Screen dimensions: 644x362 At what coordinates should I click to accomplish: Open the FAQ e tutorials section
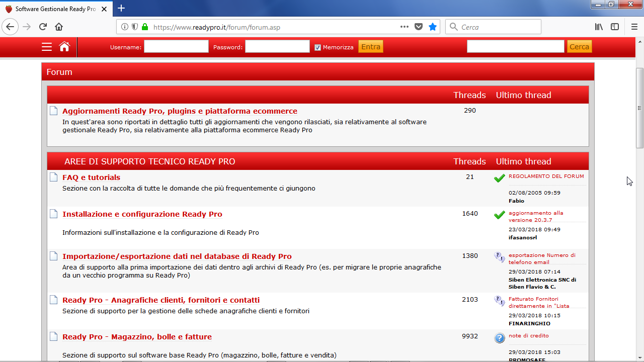click(91, 177)
